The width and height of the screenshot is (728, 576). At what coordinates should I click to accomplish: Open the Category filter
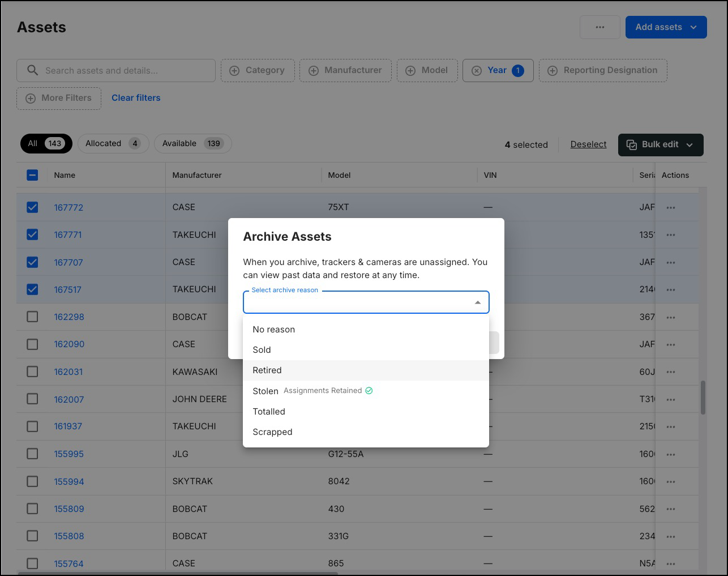tap(257, 70)
